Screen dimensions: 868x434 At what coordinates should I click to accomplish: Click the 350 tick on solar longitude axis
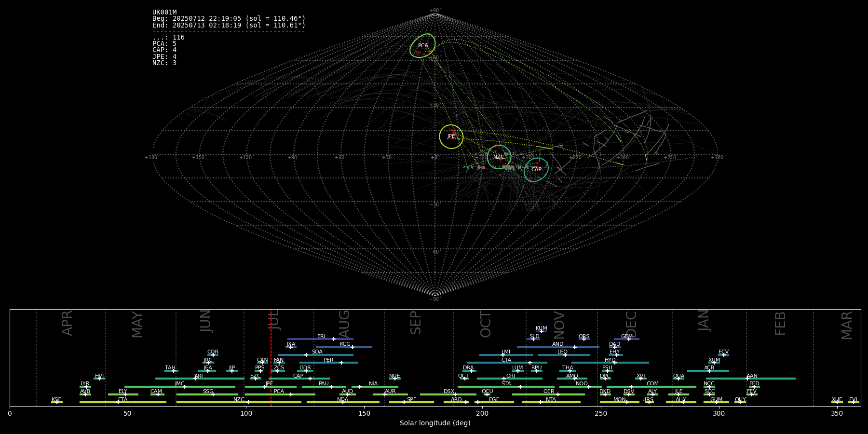pyautogui.click(x=837, y=413)
